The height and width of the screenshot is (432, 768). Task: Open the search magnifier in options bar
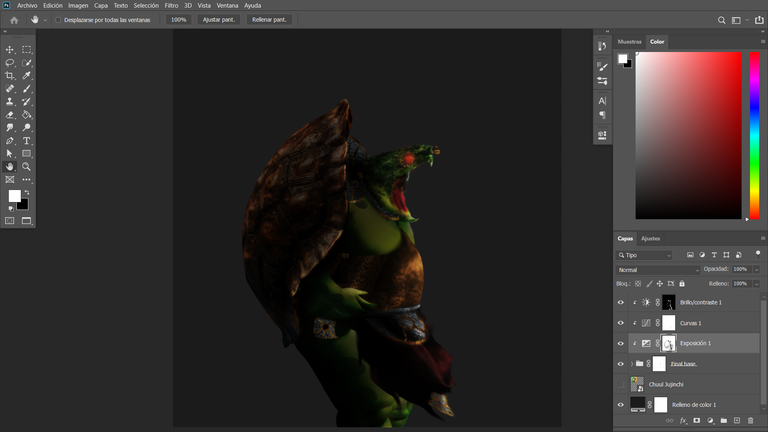(721, 20)
